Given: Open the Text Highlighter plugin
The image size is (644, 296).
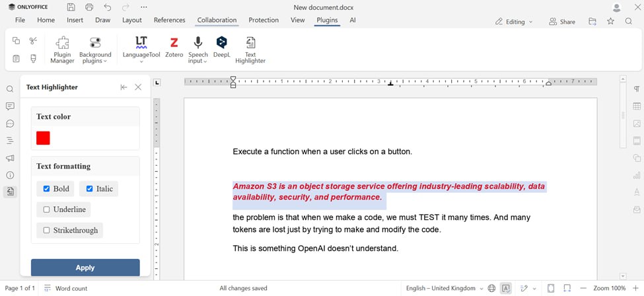Looking at the screenshot, I should click(x=250, y=50).
